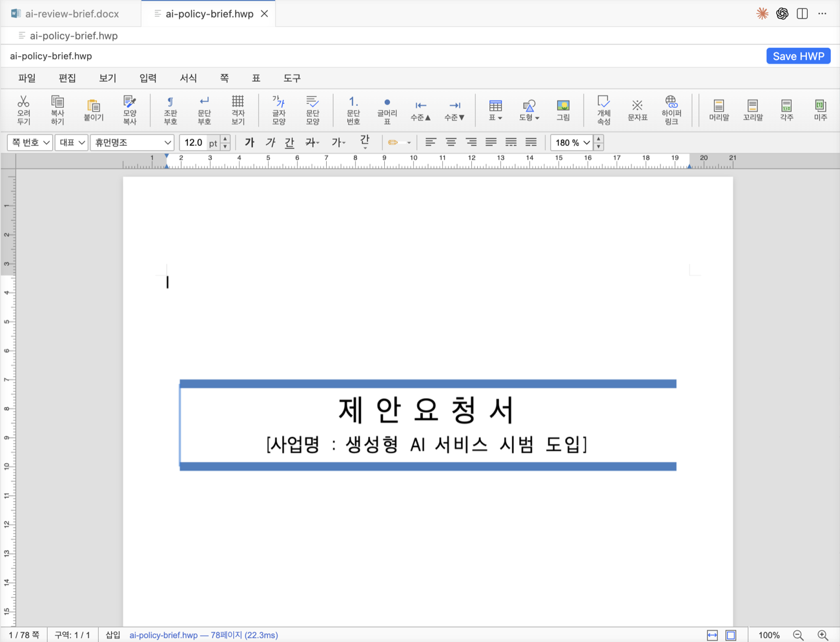Open the 쪽 번호 style dropdown

pyautogui.click(x=30, y=143)
